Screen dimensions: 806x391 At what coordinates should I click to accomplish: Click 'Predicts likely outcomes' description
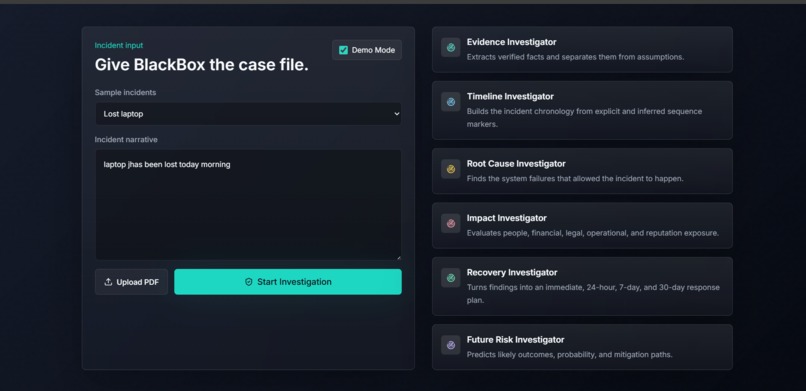pos(570,355)
